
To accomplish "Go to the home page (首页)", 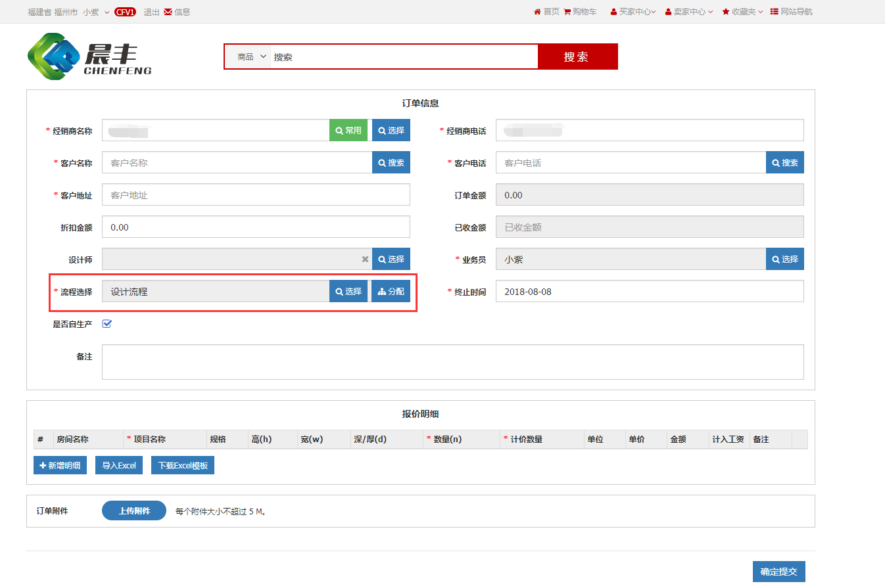I will tap(546, 12).
